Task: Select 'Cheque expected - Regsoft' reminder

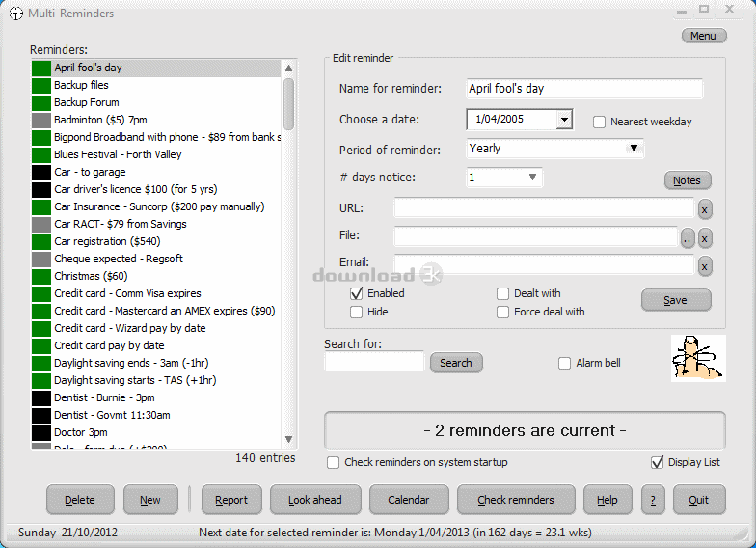Action: pos(156,259)
